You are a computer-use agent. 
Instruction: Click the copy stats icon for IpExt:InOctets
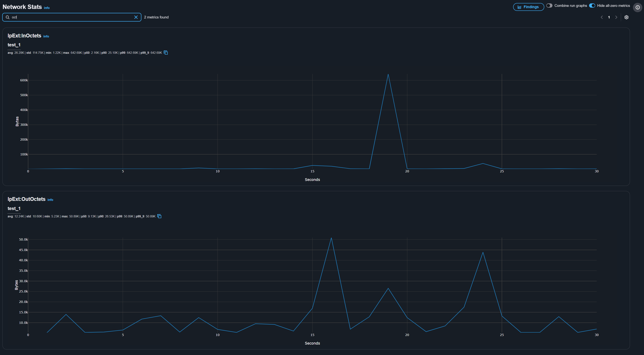(166, 52)
